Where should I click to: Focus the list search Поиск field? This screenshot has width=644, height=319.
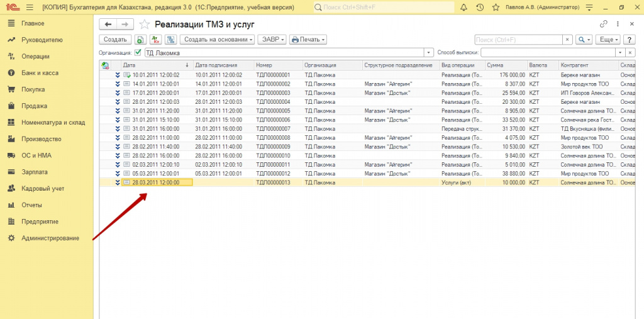tap(518, 40)
